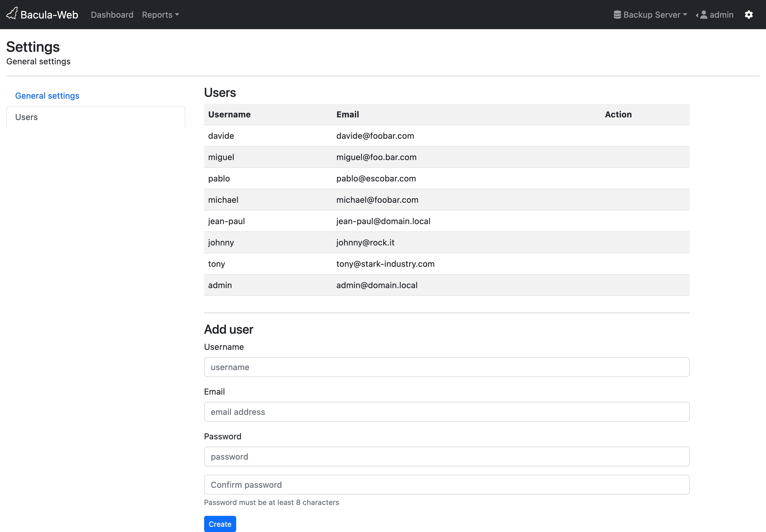Click the Email label above the email input
Screen dimensions: 766x532
215,391
